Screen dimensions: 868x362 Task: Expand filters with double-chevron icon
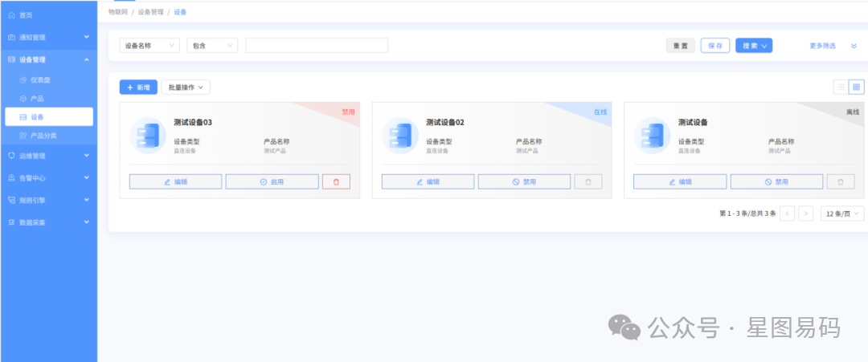[x=854, y=46]
